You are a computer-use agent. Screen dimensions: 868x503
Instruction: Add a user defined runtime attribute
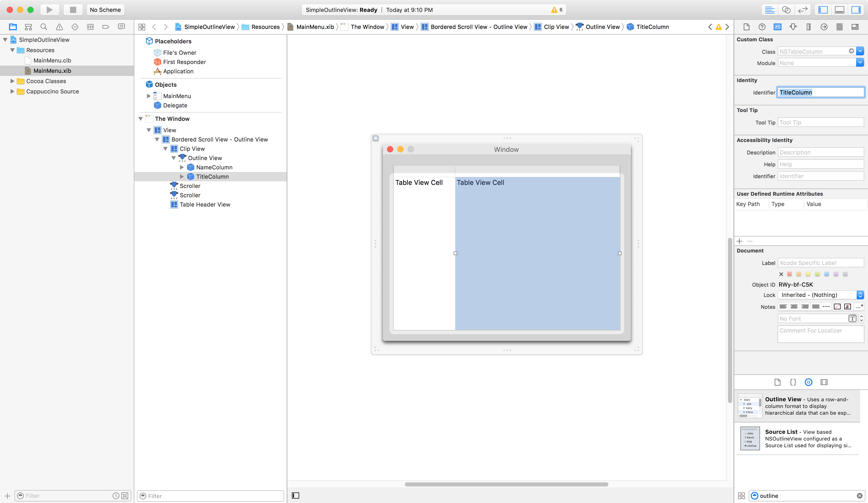coord(739,241)
